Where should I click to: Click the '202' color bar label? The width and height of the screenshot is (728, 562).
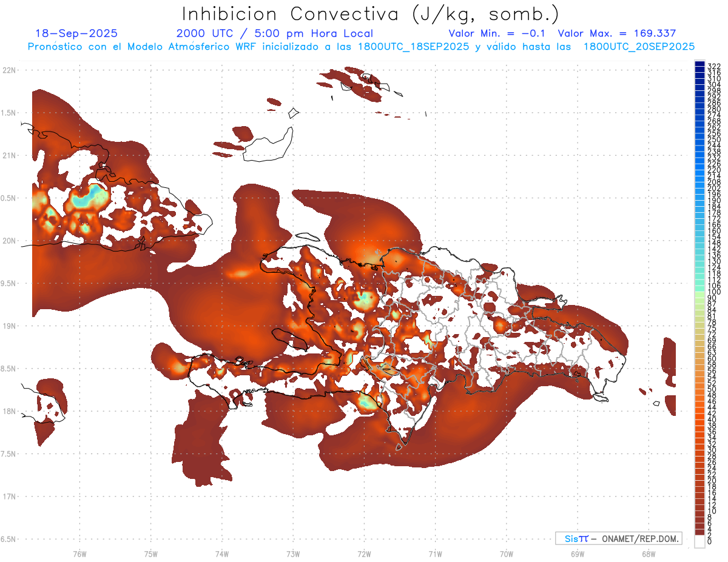(x=714, y=188)
